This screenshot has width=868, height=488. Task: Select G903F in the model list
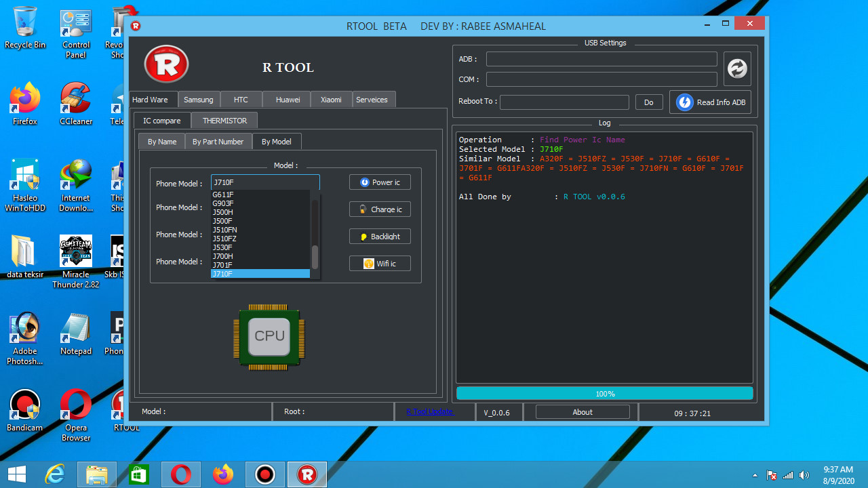[260, 203]
